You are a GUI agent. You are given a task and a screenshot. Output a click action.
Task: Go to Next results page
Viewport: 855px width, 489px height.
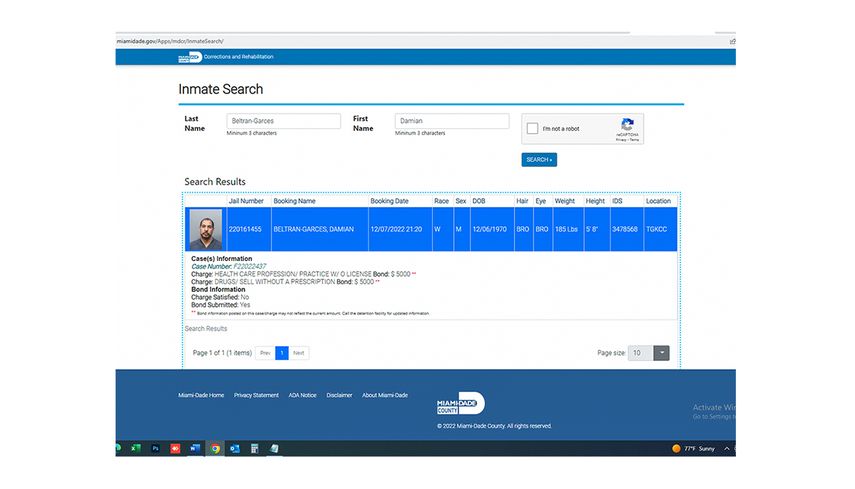299,353
